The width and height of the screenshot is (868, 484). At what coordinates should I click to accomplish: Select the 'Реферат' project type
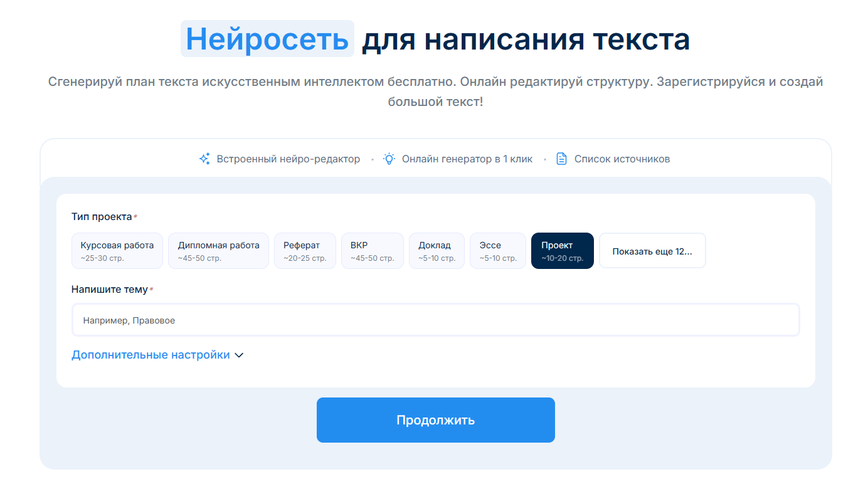305,250
